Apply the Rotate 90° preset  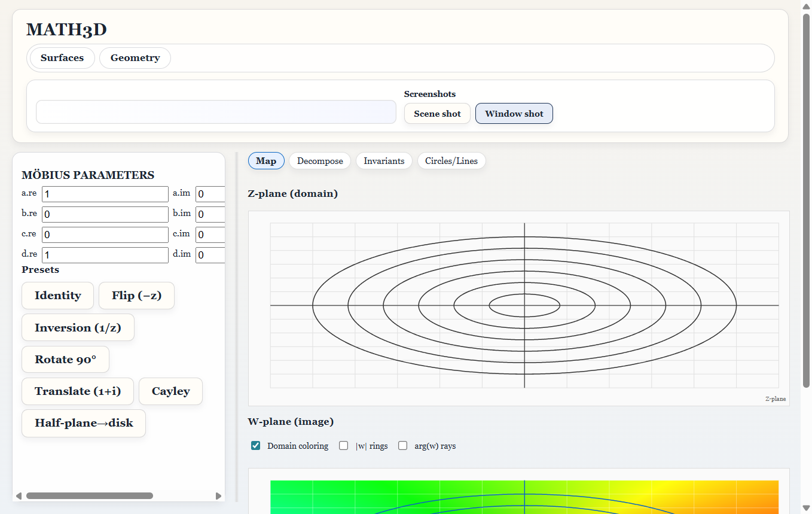coord(65,360)
